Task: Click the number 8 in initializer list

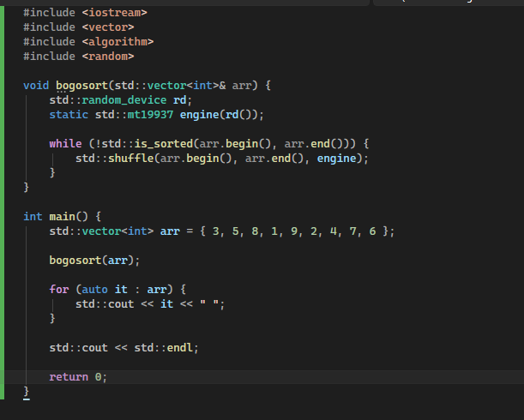Action: pyautogui.click(x=255, y=231)
